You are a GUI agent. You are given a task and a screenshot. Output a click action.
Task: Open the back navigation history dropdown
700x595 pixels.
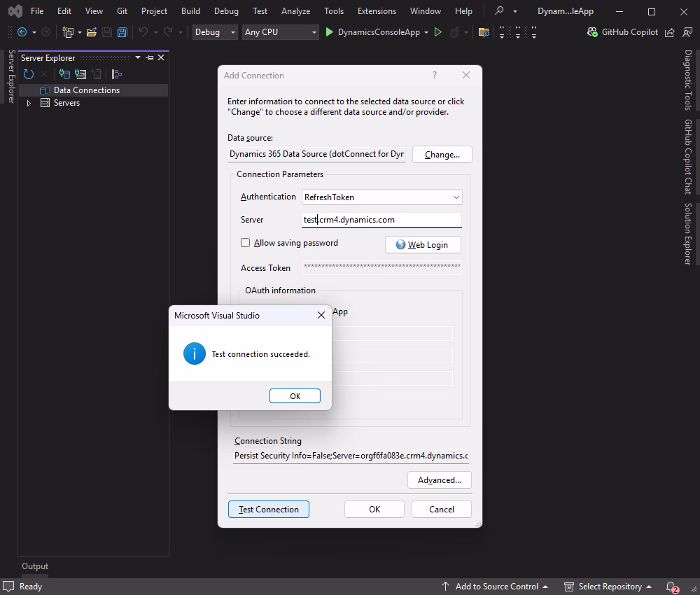(x=34, y=32)
